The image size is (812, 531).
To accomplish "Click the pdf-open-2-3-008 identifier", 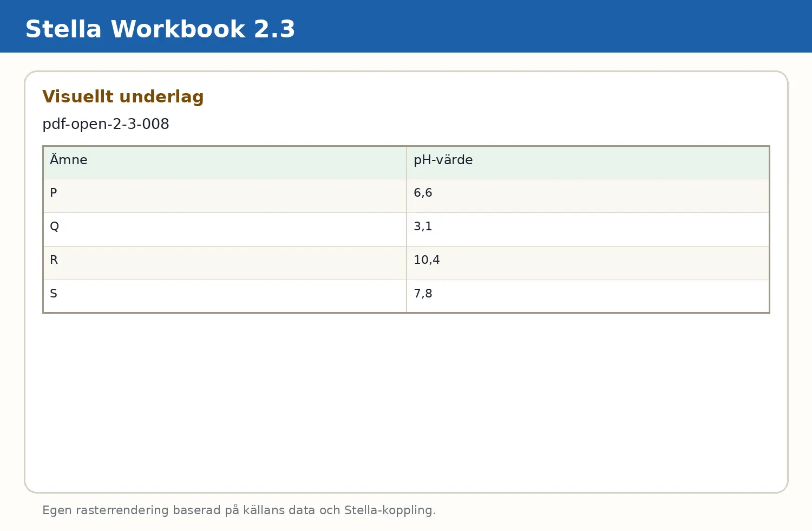I will (x=106, y=124).
